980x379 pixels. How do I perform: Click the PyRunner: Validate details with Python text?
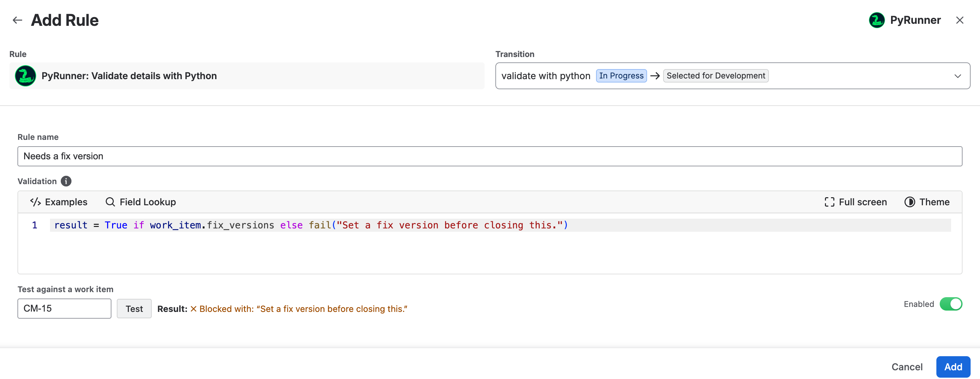point(129,76)
